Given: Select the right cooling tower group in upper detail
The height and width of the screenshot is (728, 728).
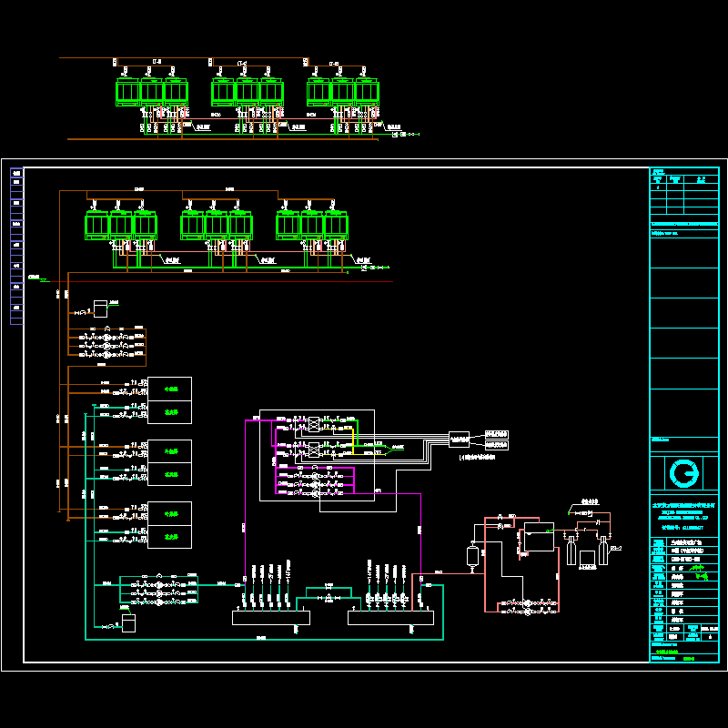Looking at the screenshot, I should click(x=343, y=92).
